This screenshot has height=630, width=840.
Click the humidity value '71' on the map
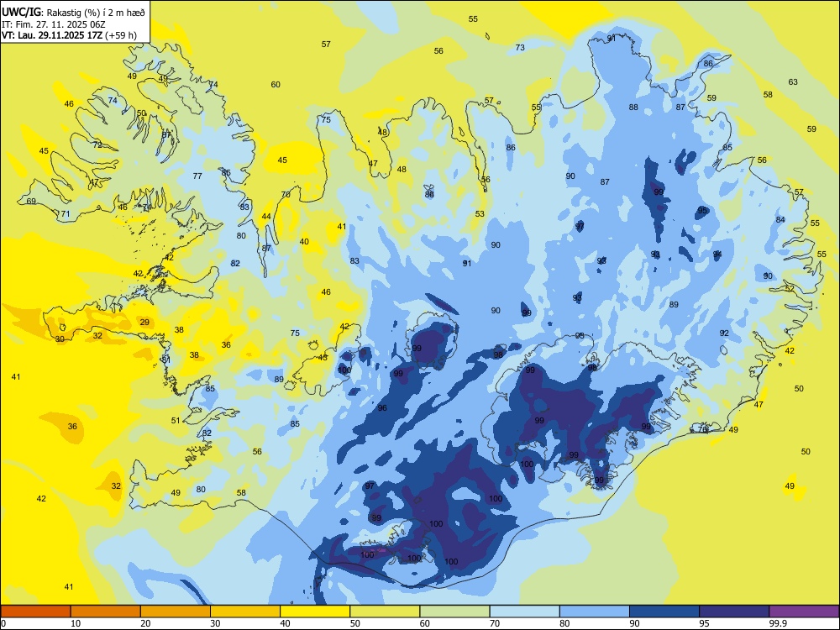pyautogui.click(x=66, y=213)
